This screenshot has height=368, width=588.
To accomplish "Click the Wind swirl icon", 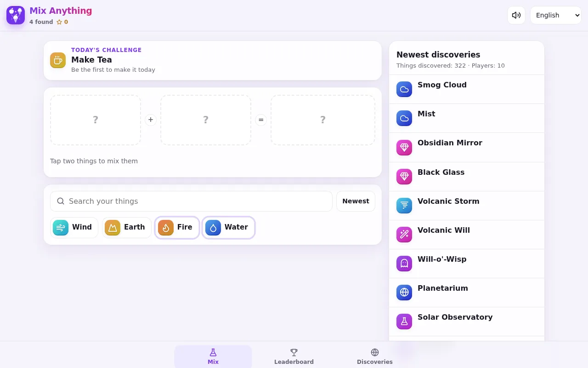I will coord(61,228).
